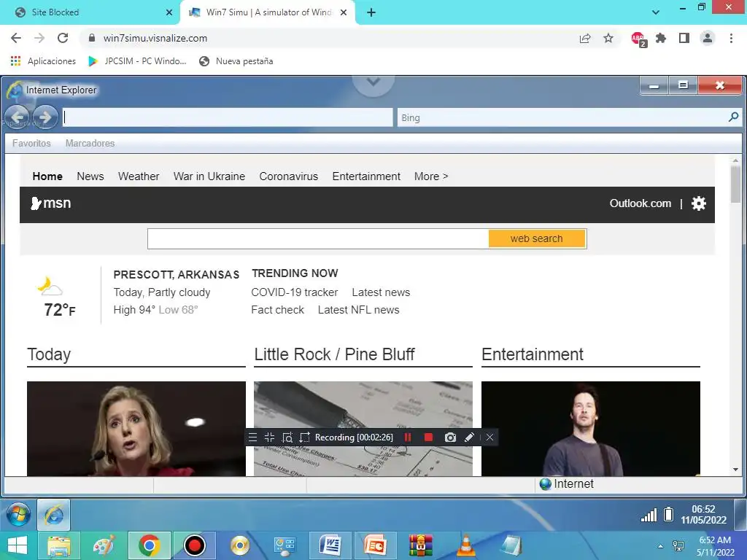
Task: Open the Coronavirus section
Action: pos(289,176)
